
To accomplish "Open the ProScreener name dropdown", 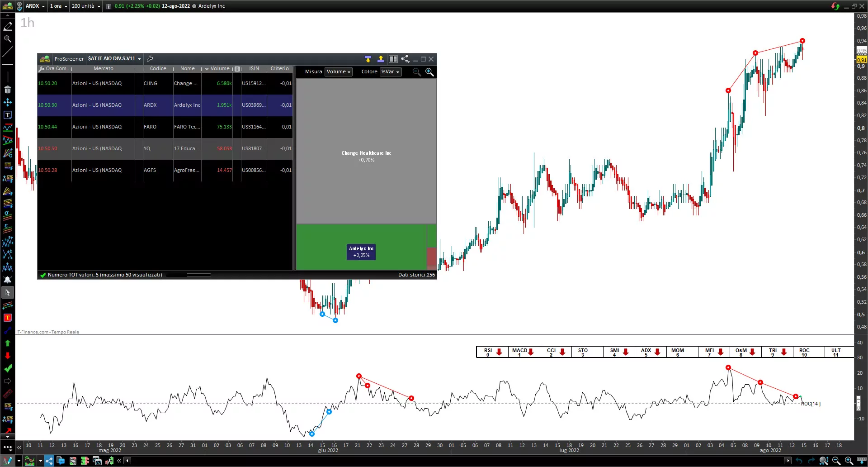I will point(114,59).
